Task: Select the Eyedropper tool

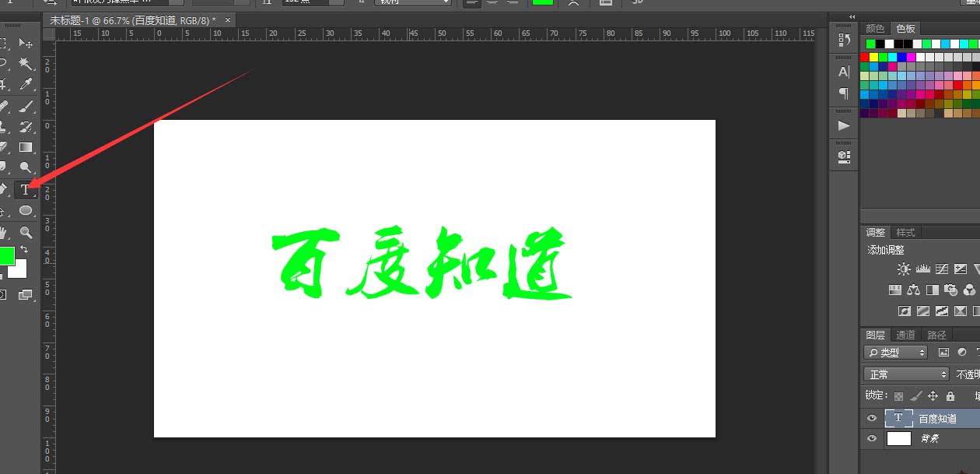Action: pyautogui.click(x=26, y=84)
